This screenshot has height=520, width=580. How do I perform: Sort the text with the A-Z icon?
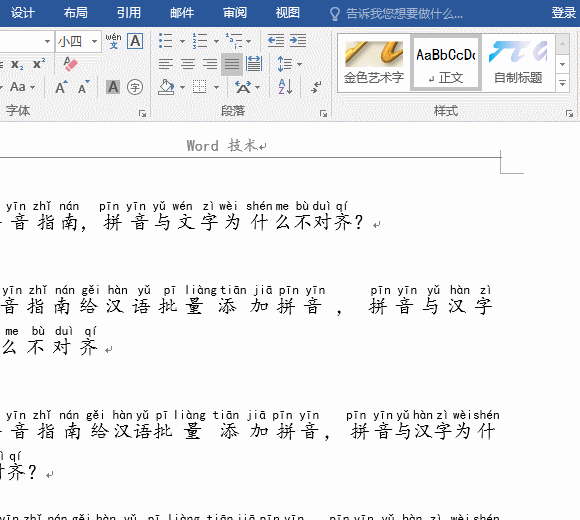point(285,87)
